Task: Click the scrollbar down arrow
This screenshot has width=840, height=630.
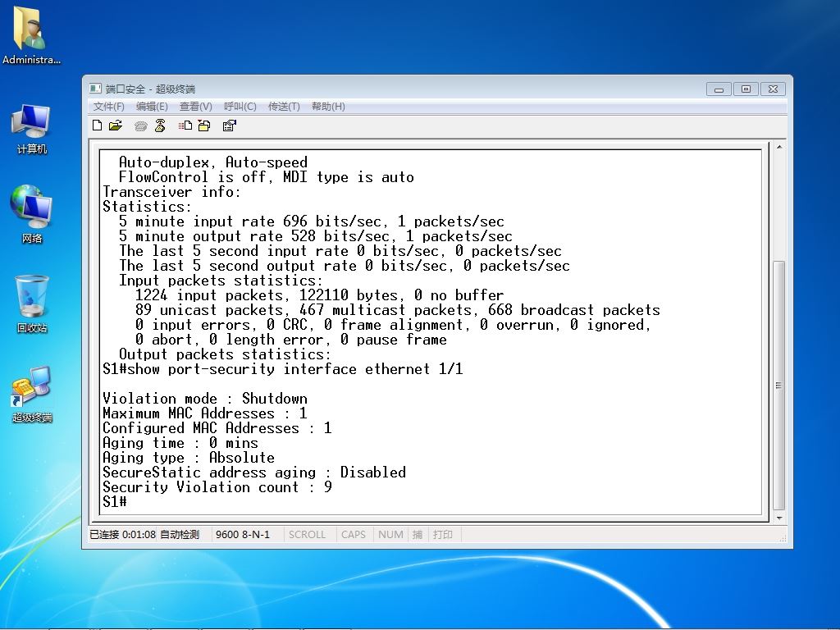Action: (779, 518)
